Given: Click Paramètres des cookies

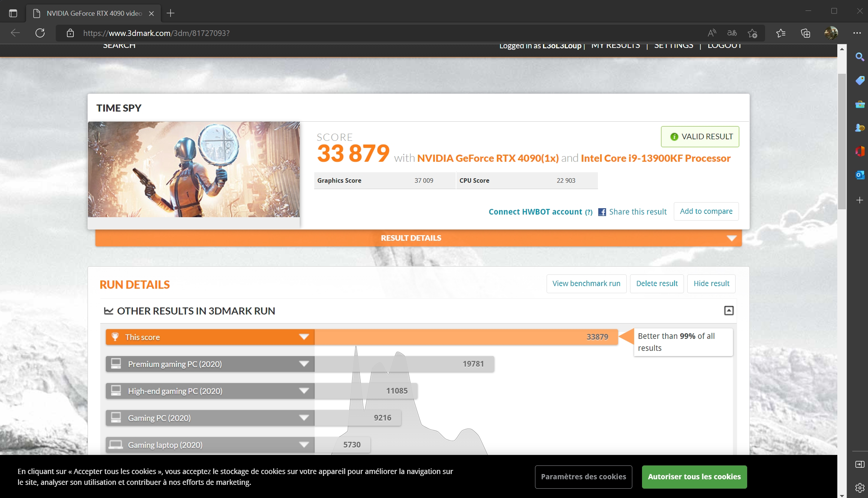Looking at the screenshot, I should pyautogui.click(x=583, y=477).
